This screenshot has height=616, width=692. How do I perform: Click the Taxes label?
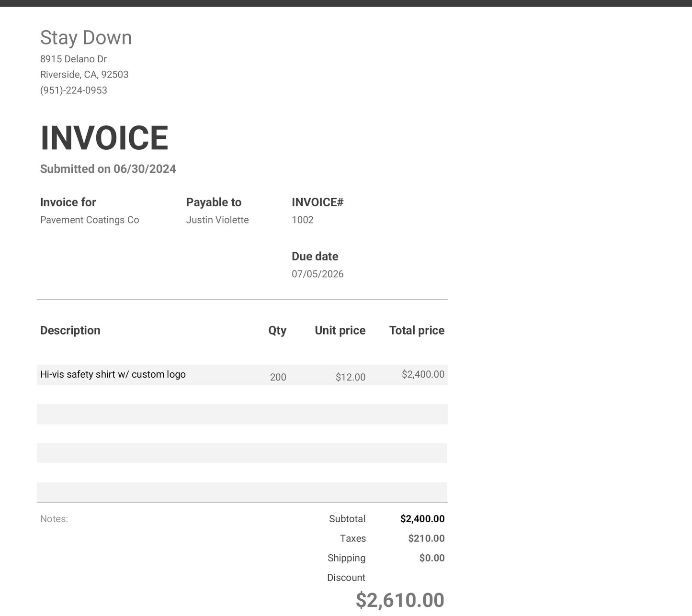pos(353,539)
